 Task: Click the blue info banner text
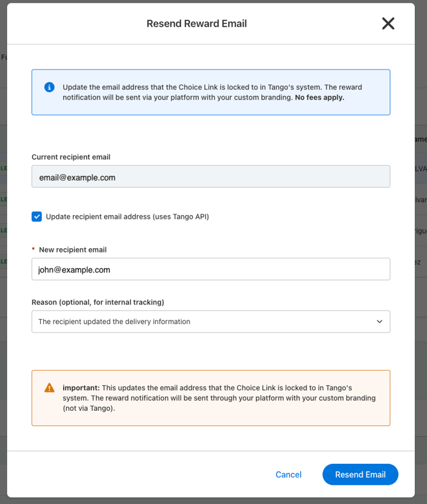point(212,93)
